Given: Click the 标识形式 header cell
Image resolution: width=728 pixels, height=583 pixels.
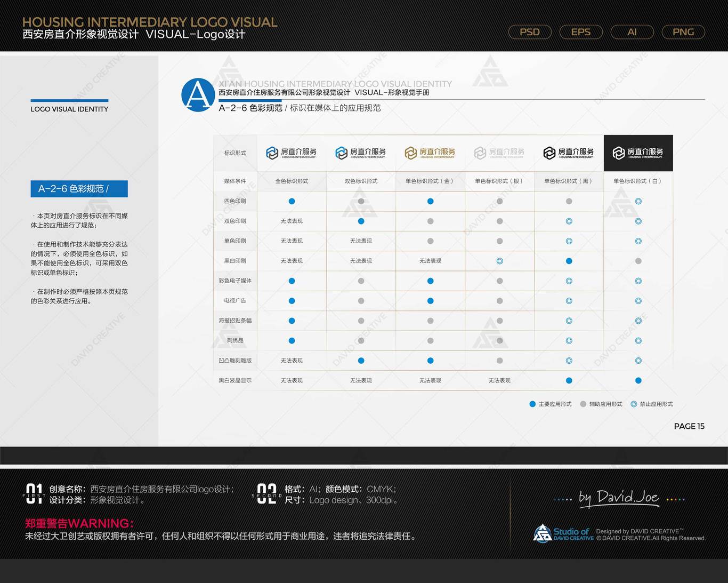Looking at the screenshot, I should pyautogui.click(x=235, y=153).
